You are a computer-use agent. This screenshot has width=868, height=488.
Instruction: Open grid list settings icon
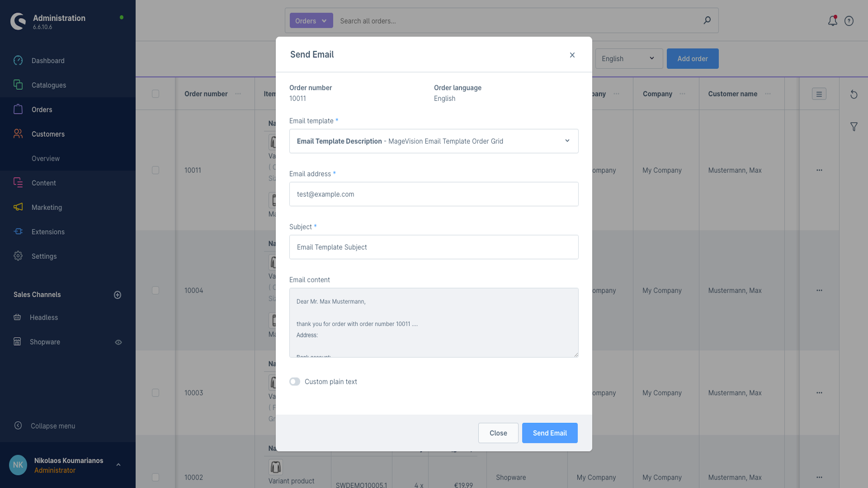point(819,94)
